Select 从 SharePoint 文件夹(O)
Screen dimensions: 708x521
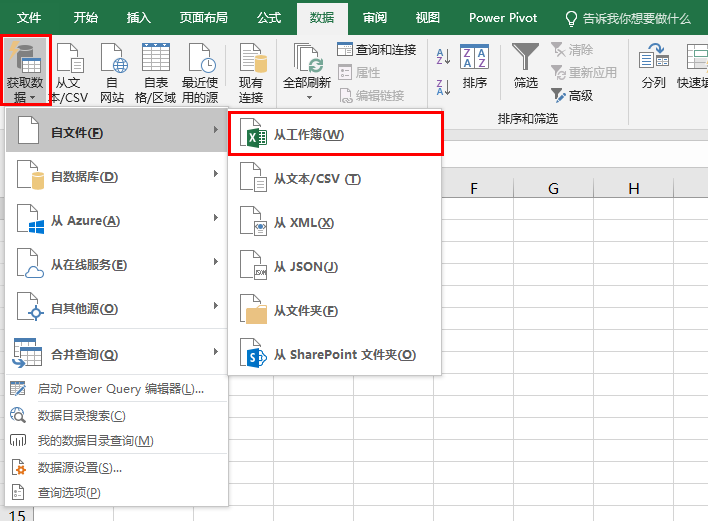tap(335, 354)
